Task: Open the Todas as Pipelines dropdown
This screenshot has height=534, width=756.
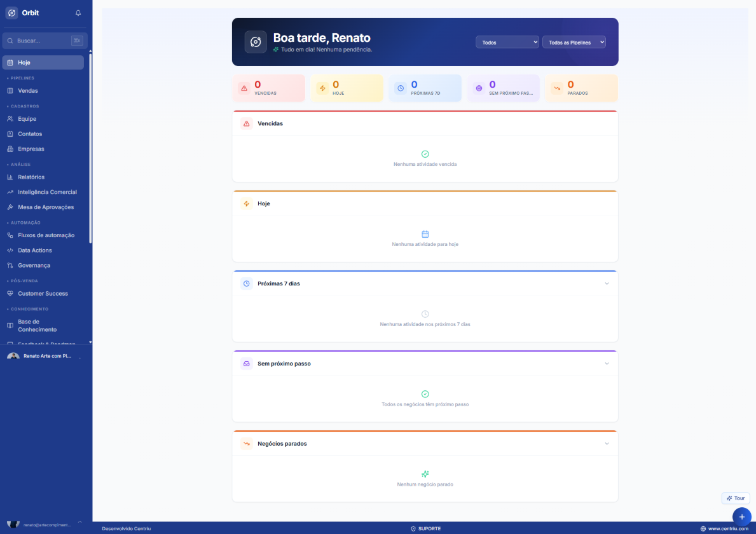Action: pyautogui.click(x=574, y=43)
